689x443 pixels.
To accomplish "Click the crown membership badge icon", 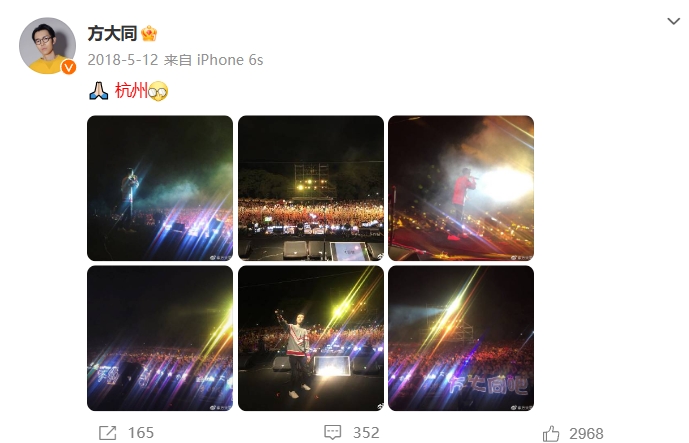I will 149,33.
